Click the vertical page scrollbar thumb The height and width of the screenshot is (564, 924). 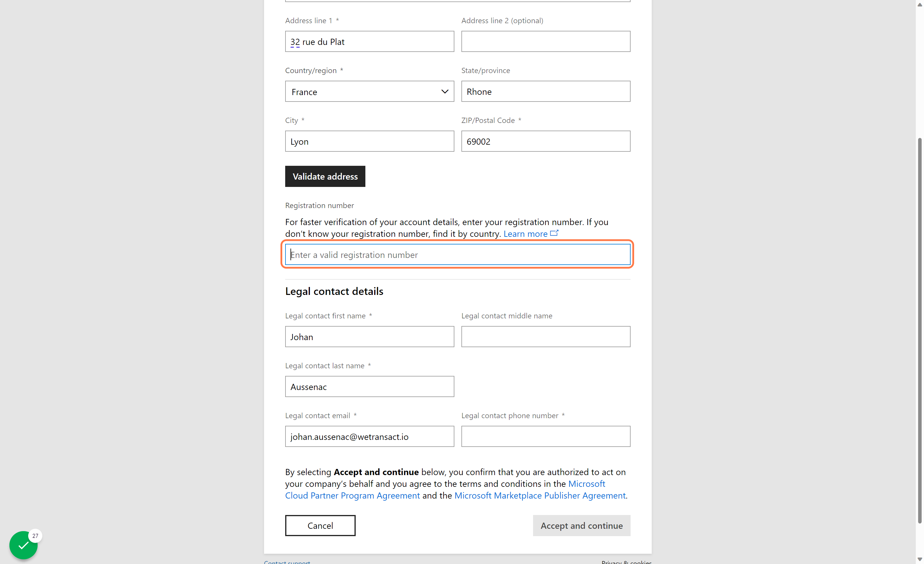(920, 331)
